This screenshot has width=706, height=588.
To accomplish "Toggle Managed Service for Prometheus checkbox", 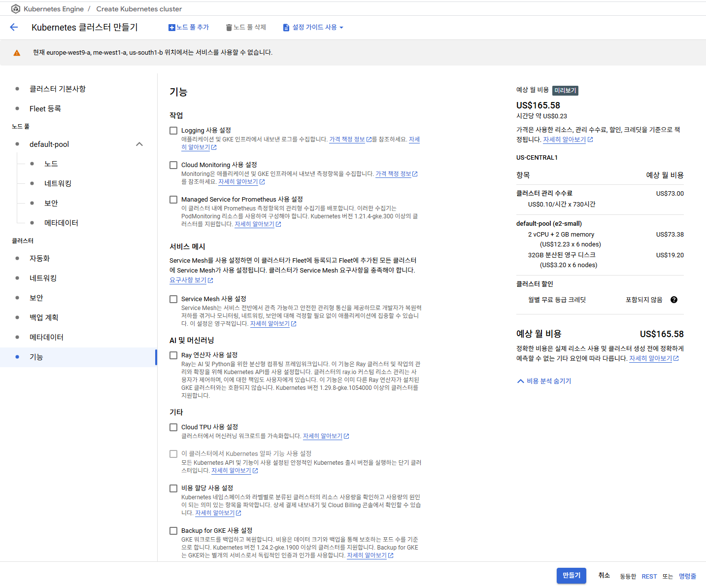I will click(173, 200).
